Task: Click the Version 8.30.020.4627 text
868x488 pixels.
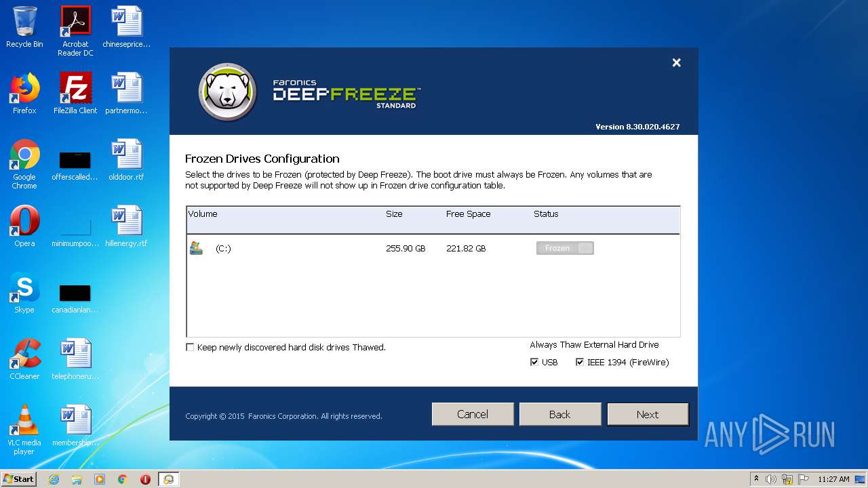Action: coord(637,127)
